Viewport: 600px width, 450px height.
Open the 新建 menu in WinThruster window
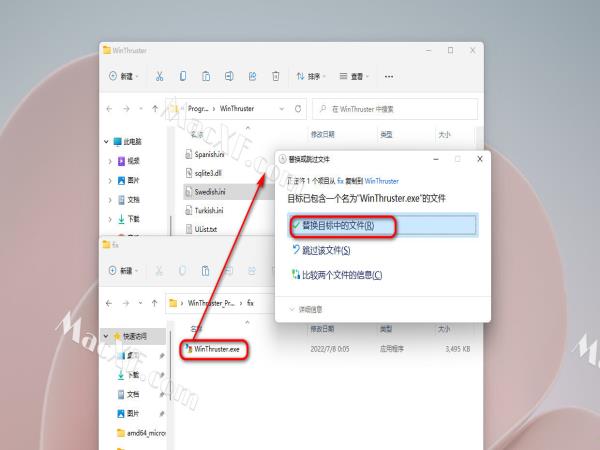[x=123, y=76]
